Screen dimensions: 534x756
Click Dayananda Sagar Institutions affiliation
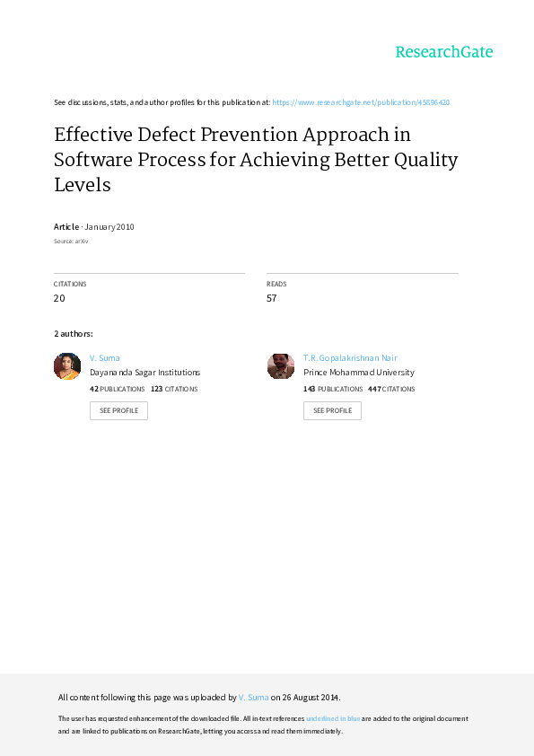click(145, 373)
